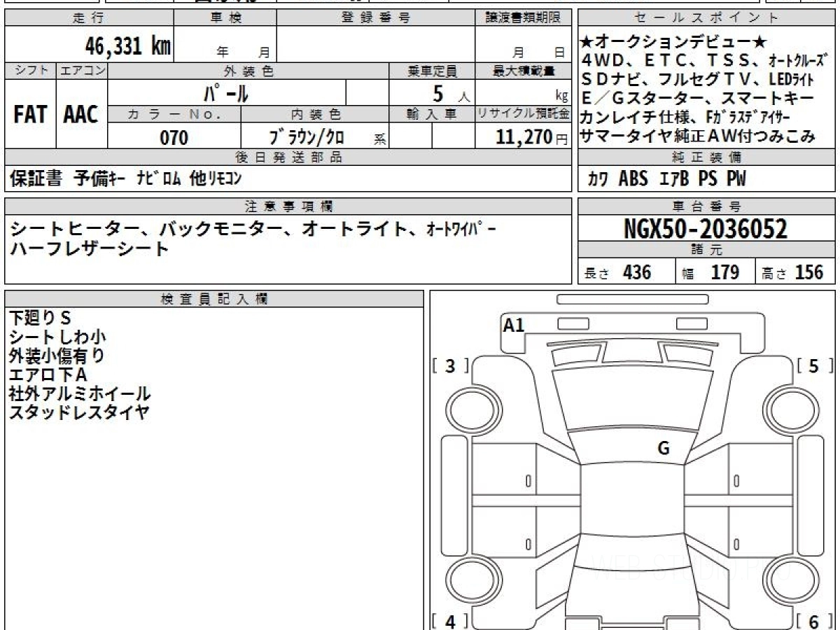Select the line サマータイヤ純正AW付つみこみ
The height and width of the screenshot is (630, 840).
click(699, 136)
